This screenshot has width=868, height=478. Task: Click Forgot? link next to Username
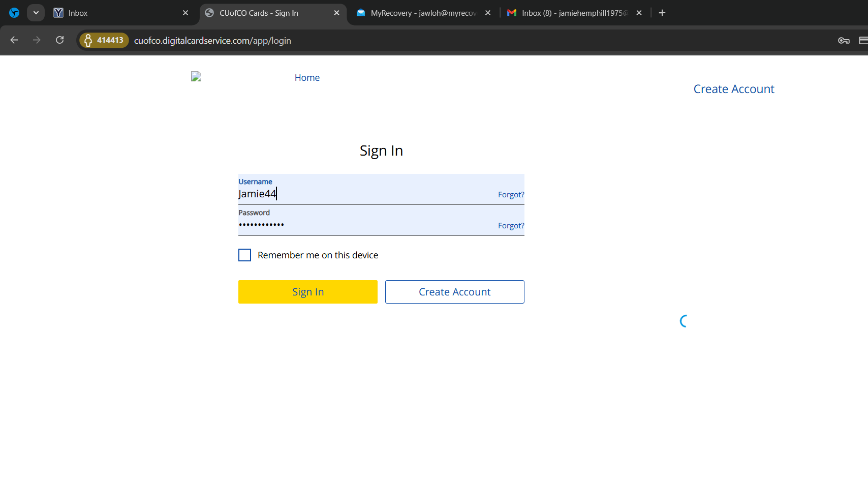click(x=511, y=195)
